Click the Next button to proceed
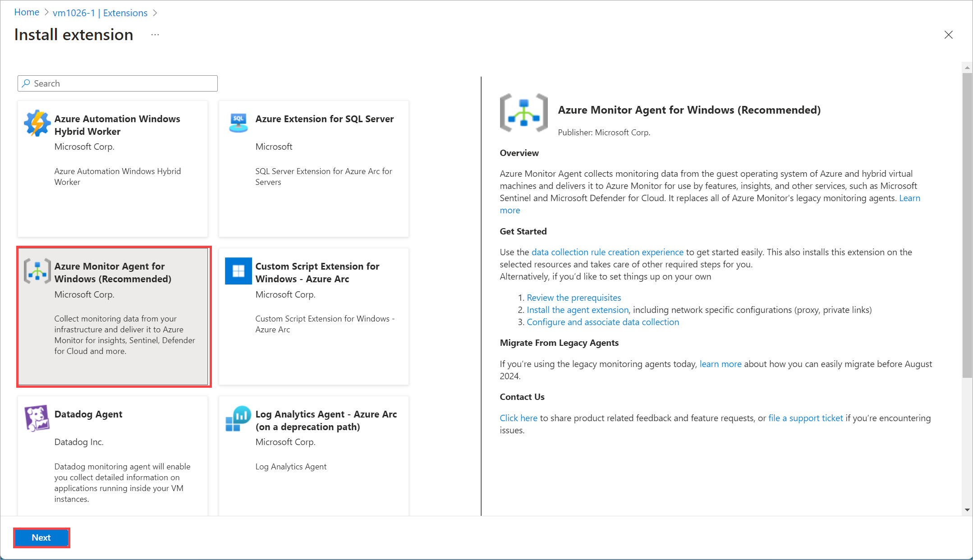 point(41,537)
